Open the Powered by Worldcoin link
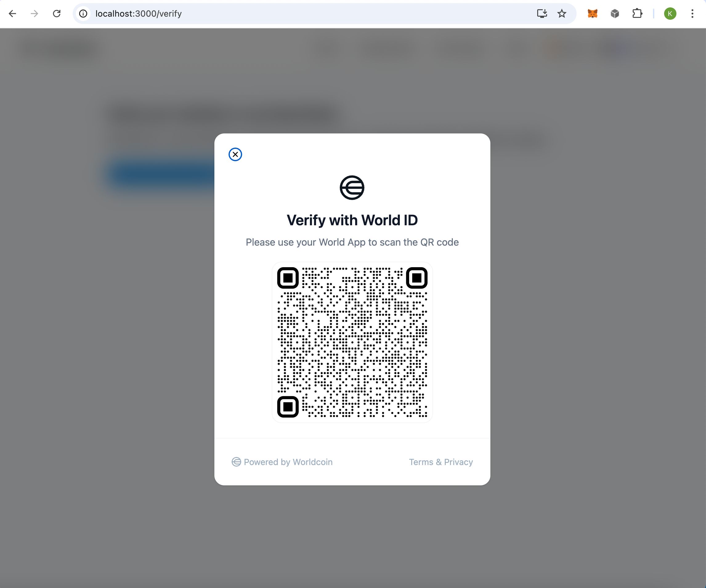 click(x=282, y=462)
